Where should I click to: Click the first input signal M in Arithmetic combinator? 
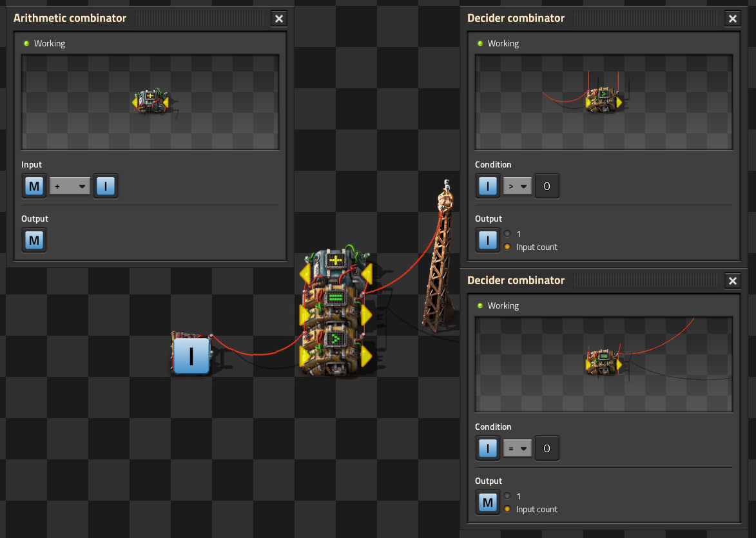(x=34, y=187)
